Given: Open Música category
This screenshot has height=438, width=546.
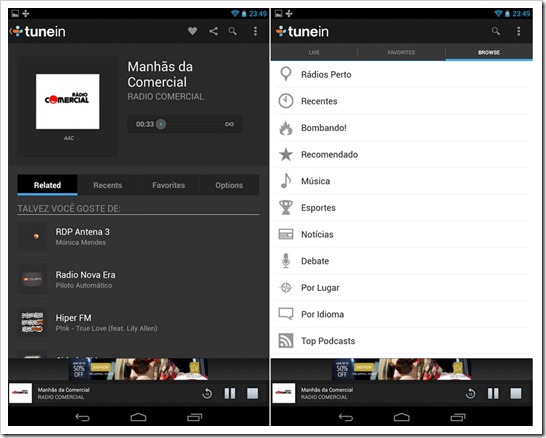Looking at the screenshot, I should (402, 181).
